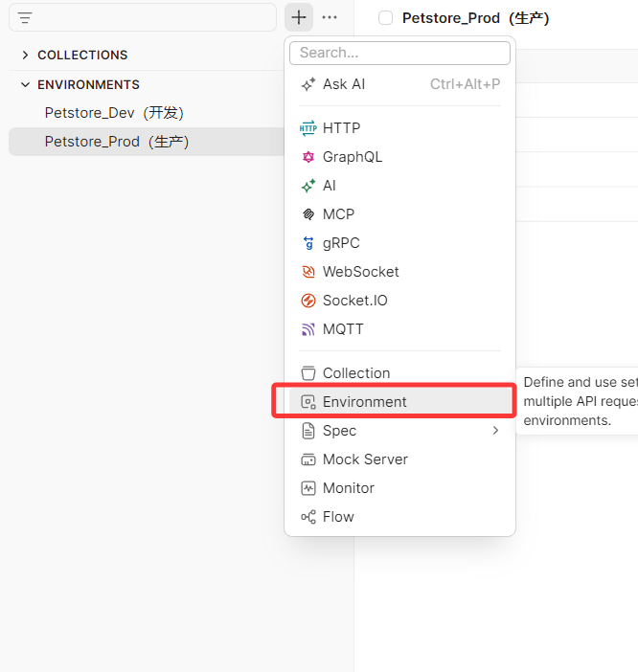Image resolution: width=638 pixels, height=672 pixels.
Task: Open the three-dots more options menu
Action: pos(330,17)
